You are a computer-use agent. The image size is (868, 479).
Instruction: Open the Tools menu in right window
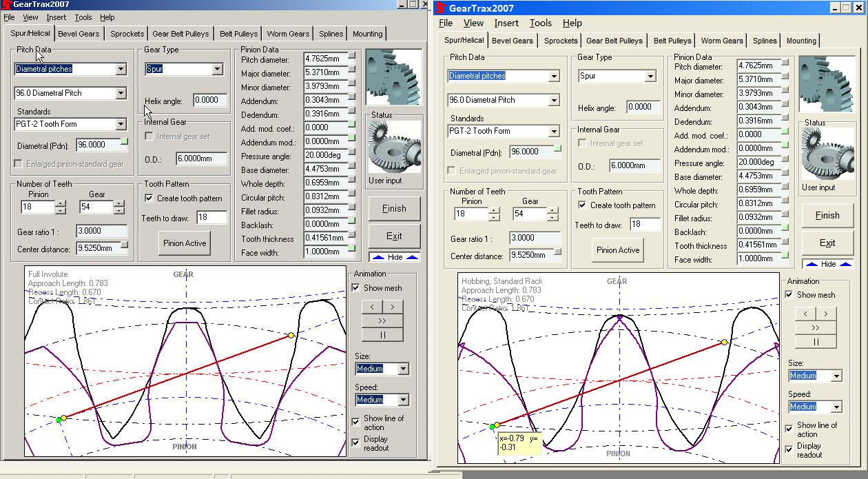[540, 23]
